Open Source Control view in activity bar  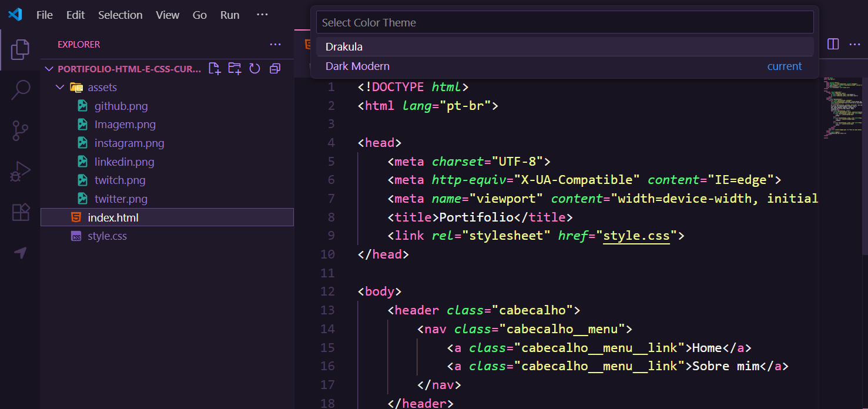pyautogui.click(x=20, y=130)
